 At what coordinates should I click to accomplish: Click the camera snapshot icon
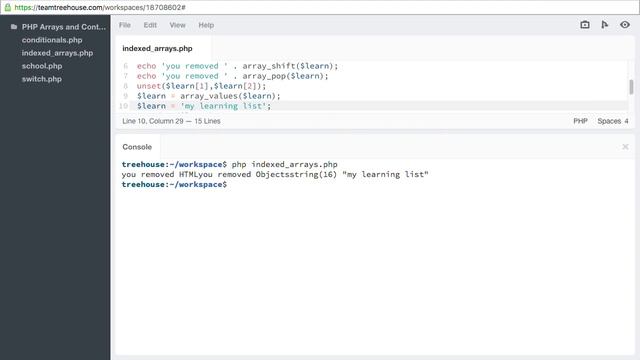point(584,25)
